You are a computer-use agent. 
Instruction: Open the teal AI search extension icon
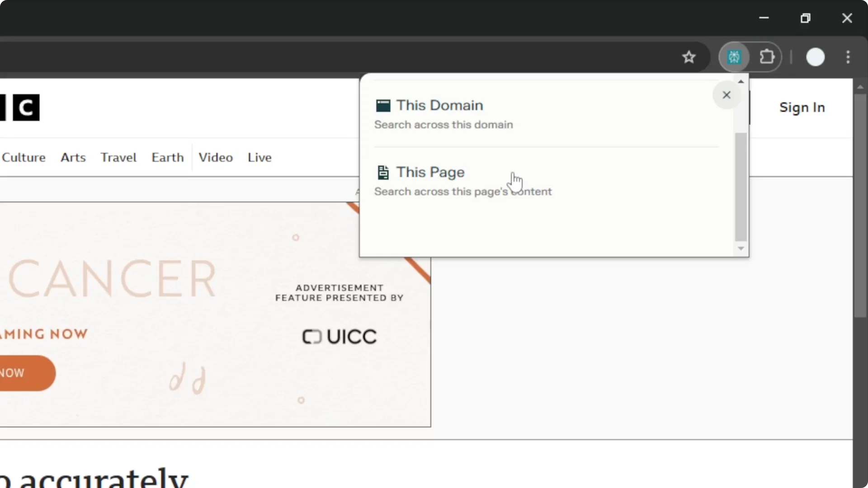click(734, 57)
